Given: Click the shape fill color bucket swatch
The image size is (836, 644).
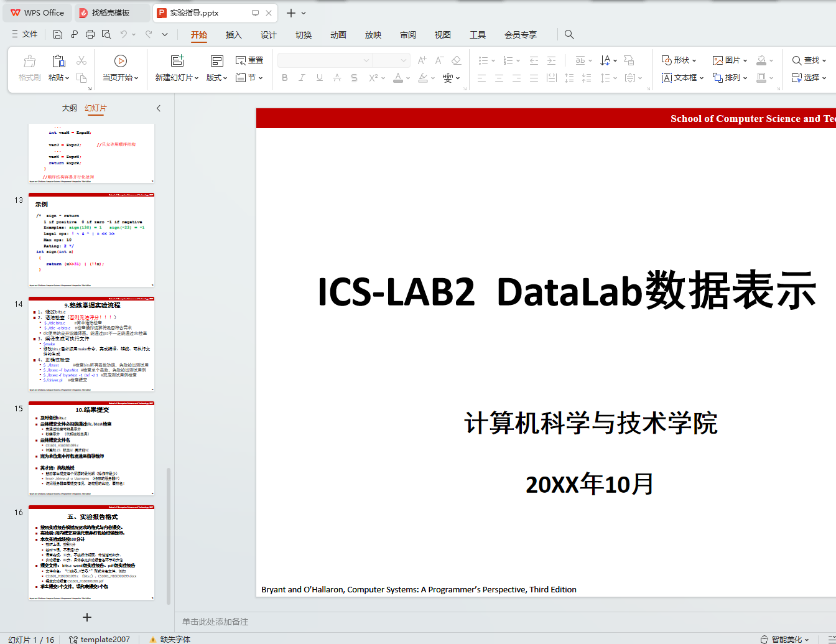Looking at the screenshot, I should pyautogui.click(x=761, y=60).
